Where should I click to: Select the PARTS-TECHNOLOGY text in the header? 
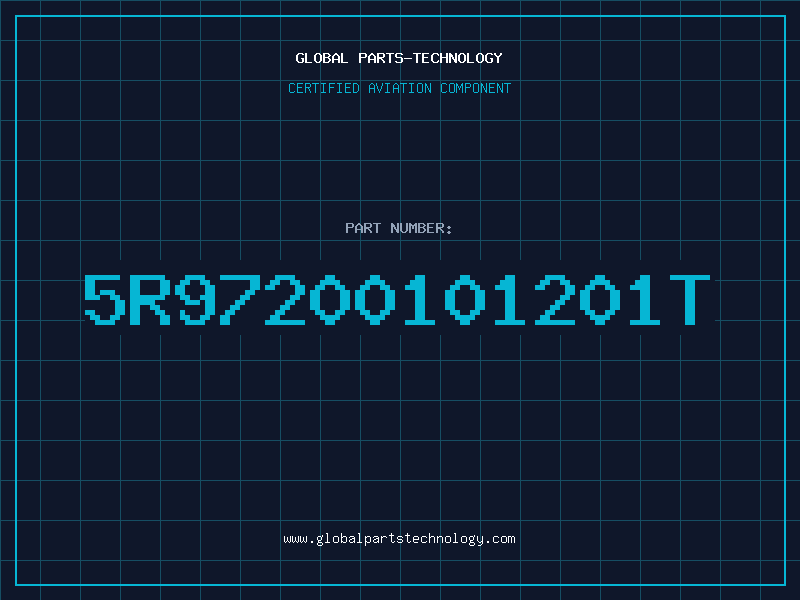point(430,58)
